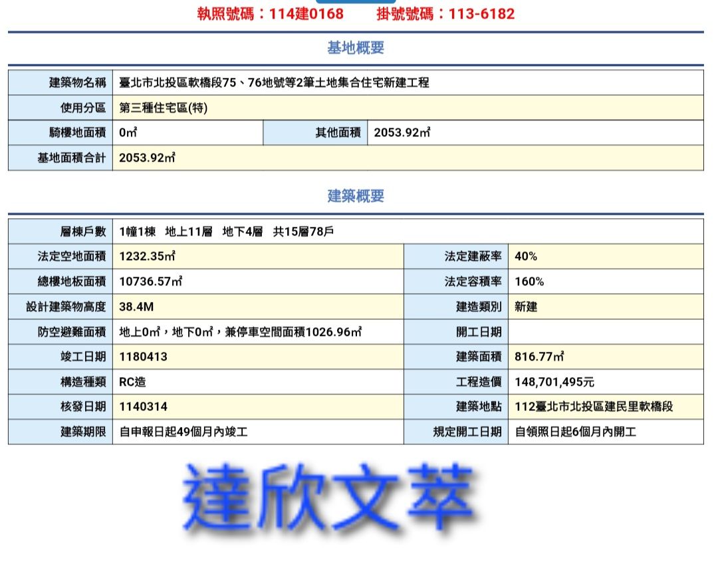Select the 10736.57㎡ floor area value
The height and width of the screenshot is (588, 718).
(151, 281)
